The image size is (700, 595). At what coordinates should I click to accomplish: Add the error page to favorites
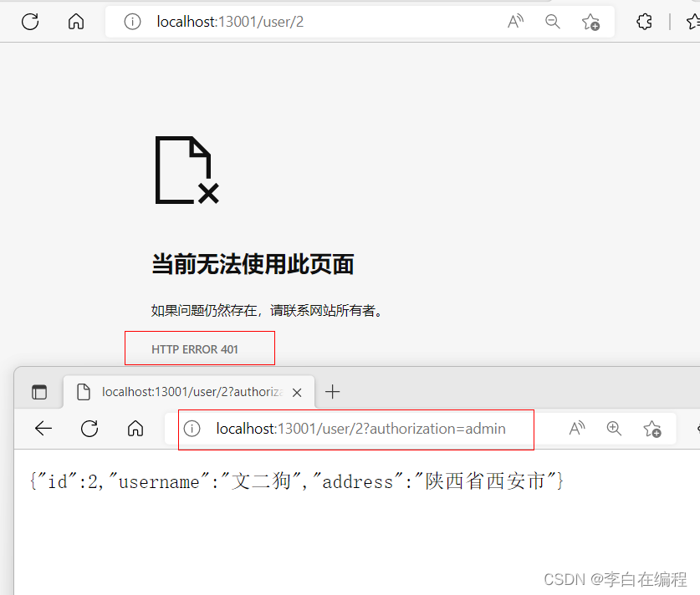pyautogui.click(x=591, y=23)
